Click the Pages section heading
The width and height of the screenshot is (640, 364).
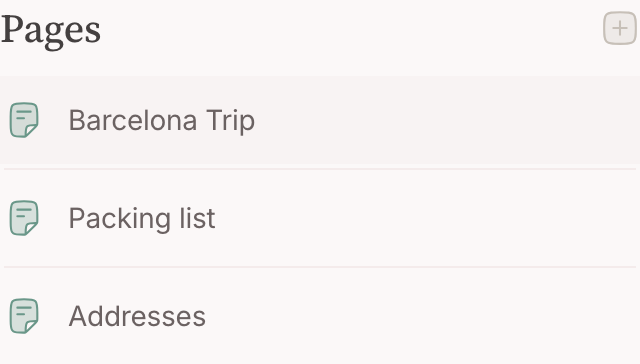click(x=51, y=30)
